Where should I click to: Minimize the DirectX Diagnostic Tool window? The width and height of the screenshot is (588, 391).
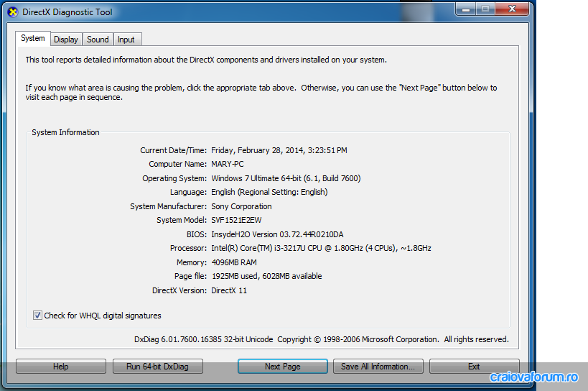(466, 9)
